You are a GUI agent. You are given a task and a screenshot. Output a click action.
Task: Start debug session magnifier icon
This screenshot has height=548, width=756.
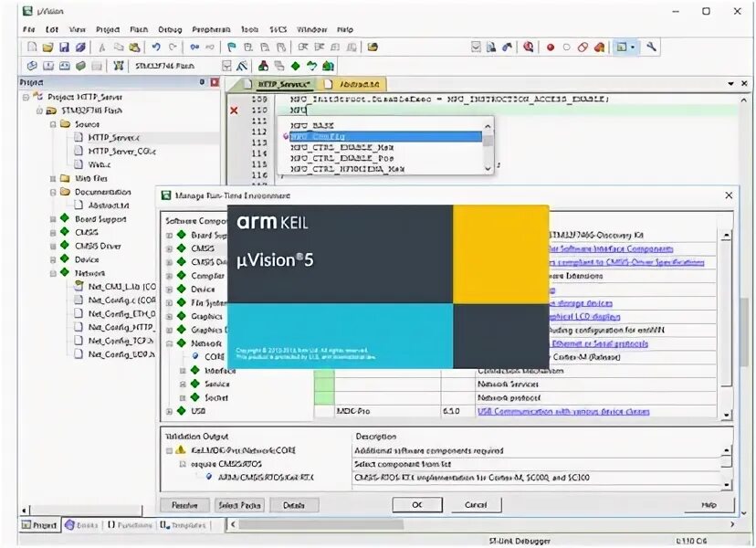point(529,47)
